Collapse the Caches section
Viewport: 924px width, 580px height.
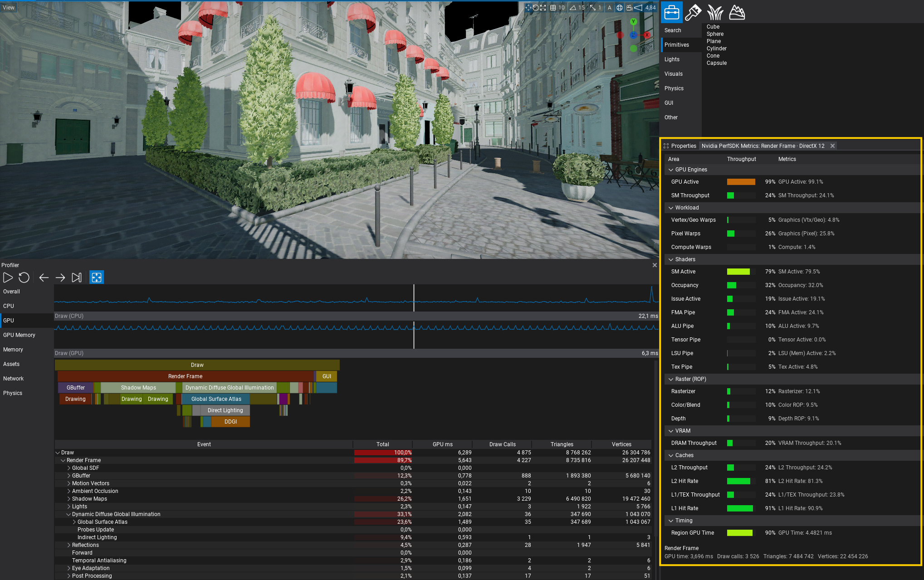671,455
